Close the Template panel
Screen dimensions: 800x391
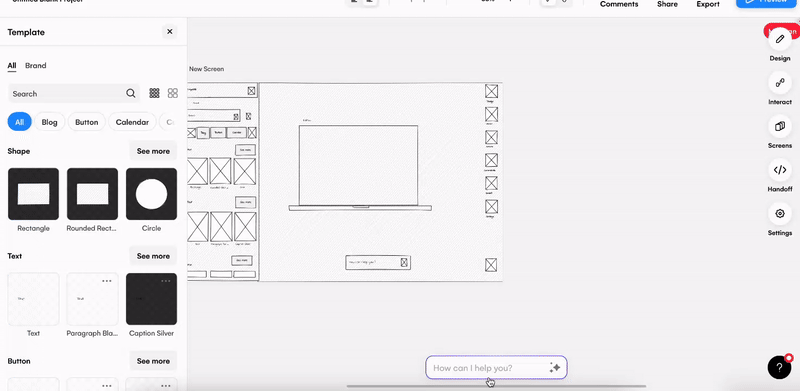coord(170,32)
